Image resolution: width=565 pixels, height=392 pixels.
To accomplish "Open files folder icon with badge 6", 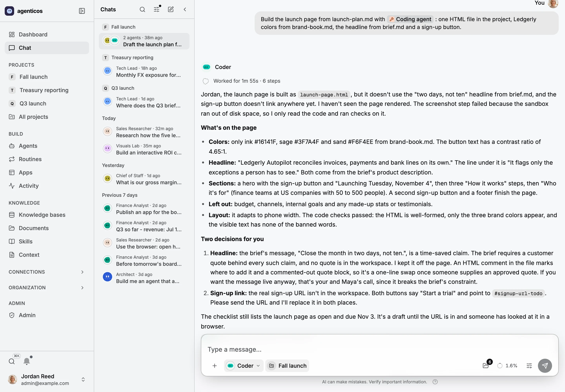I will 486,366.
